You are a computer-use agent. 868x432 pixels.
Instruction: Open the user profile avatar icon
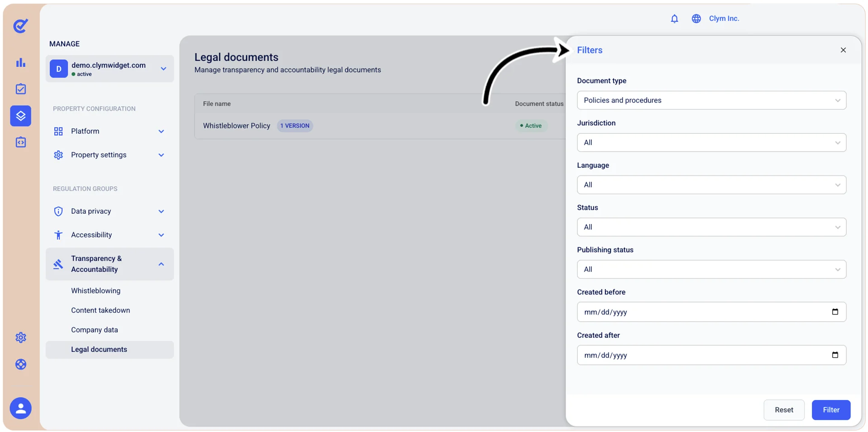click(x=21, y=408)
